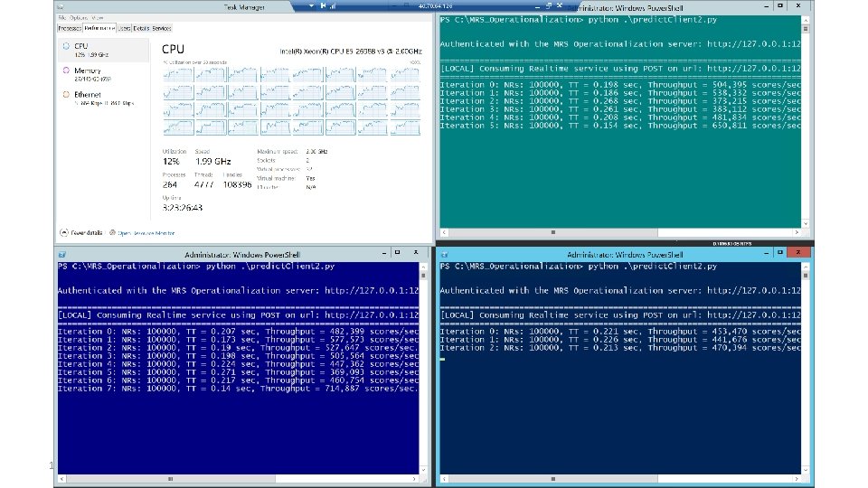868x488 pixels.
Task: Click the first logical processor graph thumbnail
Action: [178, 75]
